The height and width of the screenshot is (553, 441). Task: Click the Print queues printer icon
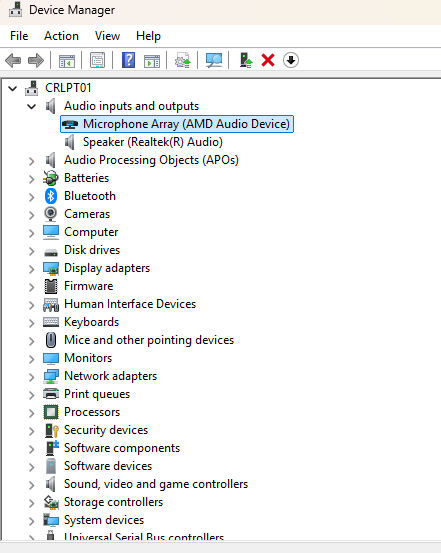(x=51, y=394)
